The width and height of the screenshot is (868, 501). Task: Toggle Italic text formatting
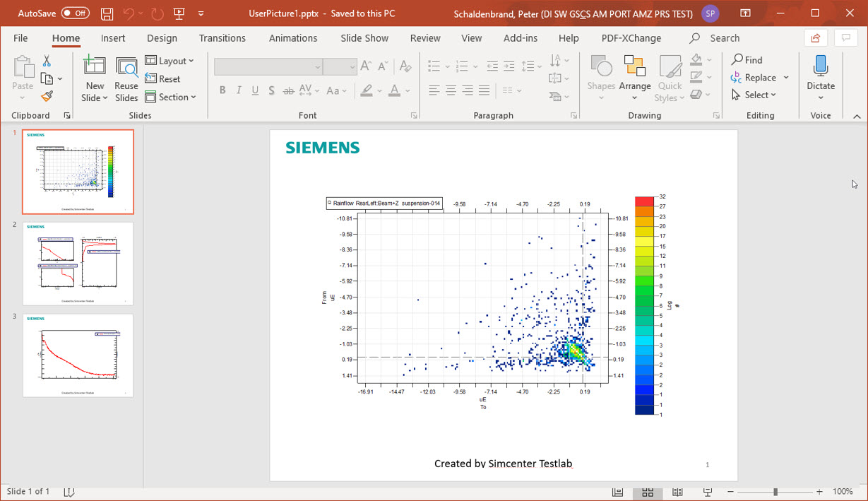point(239,90)
